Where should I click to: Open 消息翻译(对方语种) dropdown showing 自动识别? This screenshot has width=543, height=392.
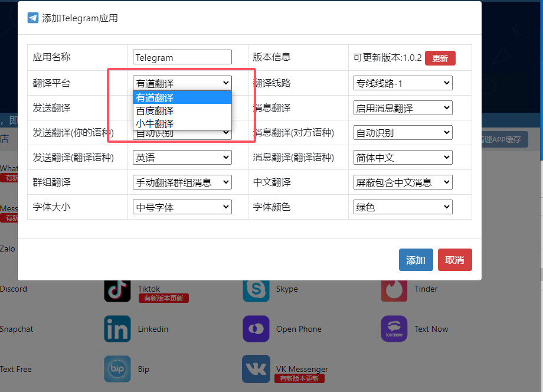click(403, 133)
